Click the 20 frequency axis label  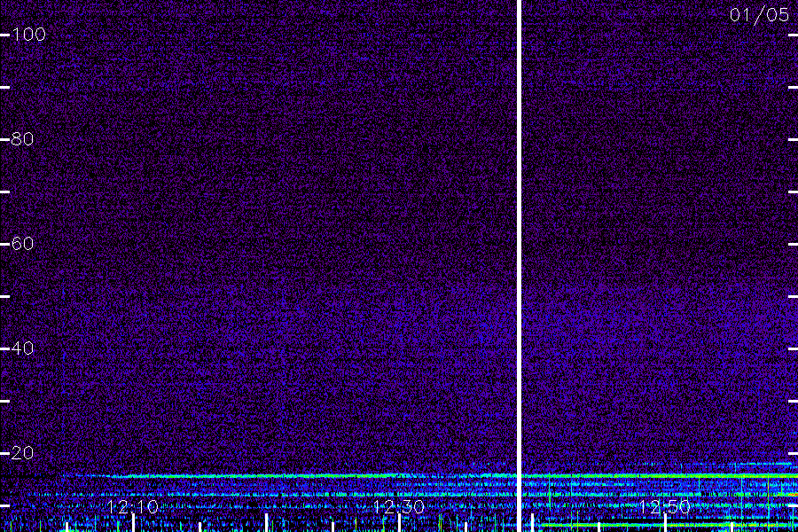pos(22,452)
